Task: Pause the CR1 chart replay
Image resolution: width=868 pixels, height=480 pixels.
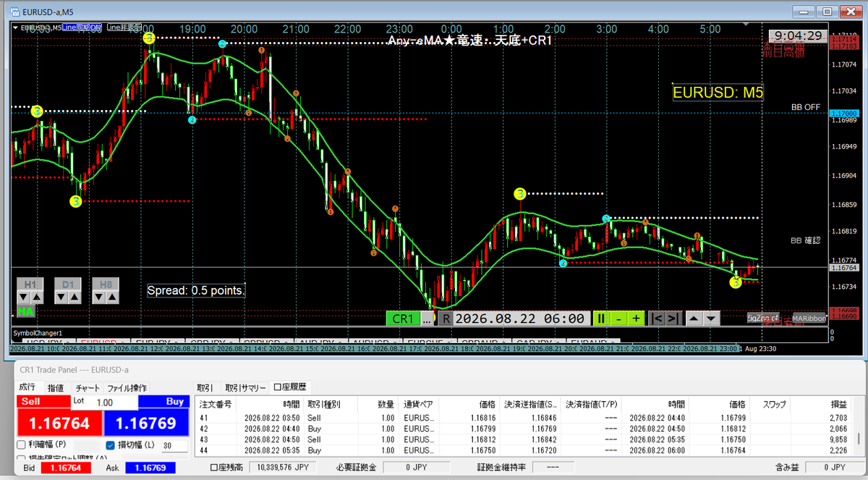Action: pos(600,318)
